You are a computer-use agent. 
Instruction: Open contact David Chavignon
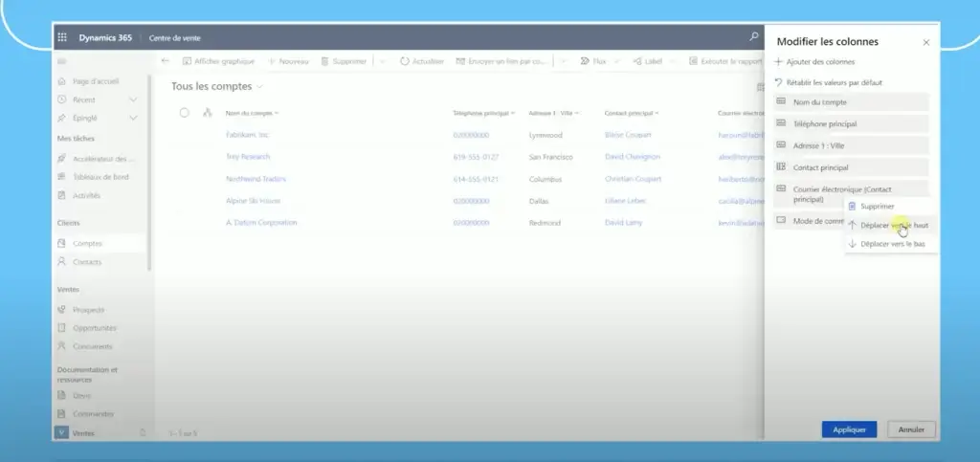[632, 157]
